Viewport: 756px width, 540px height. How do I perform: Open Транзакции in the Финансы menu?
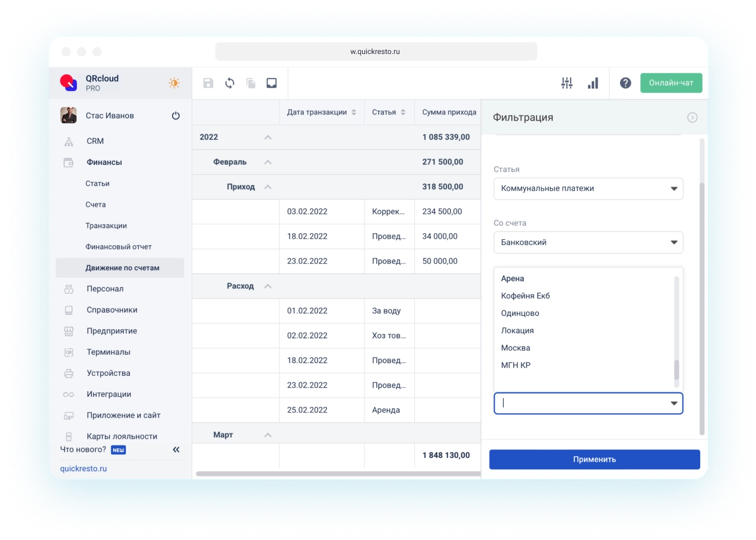[x=106, y=226]
